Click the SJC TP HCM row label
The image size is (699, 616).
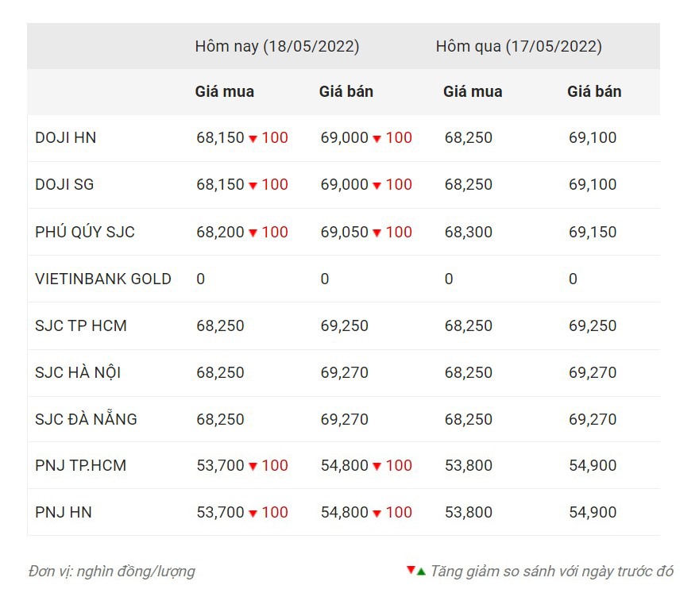[81, 325]
